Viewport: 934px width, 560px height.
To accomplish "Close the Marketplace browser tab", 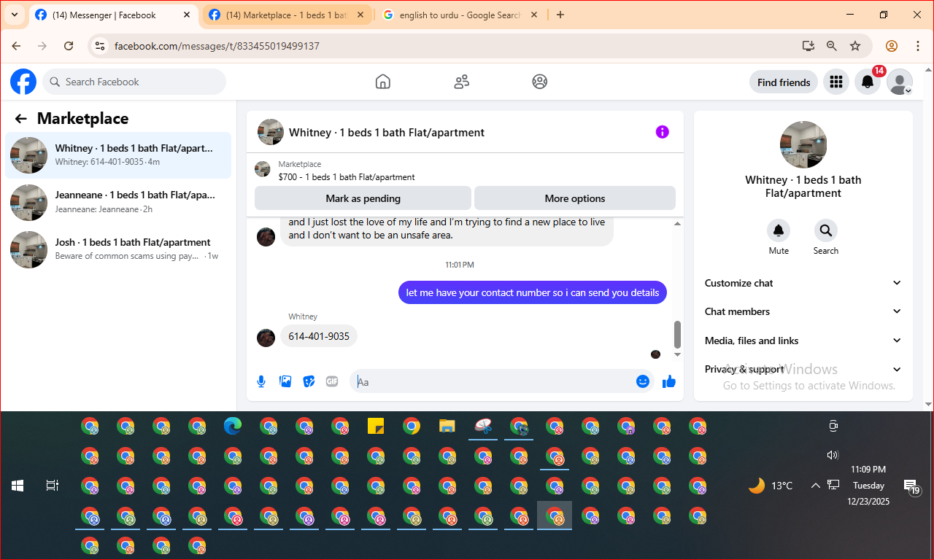I will (360, 15).
